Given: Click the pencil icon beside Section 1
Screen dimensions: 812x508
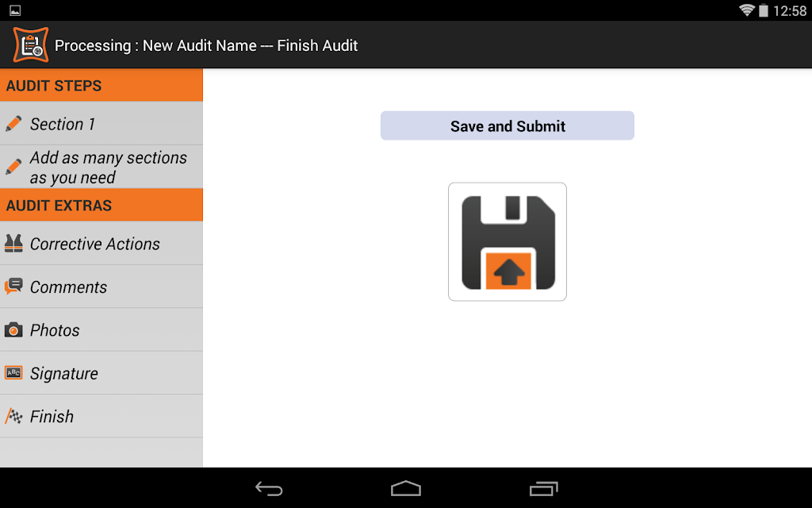Looking at the screenshot, I should pyautogui.click(x=13, y=124).
